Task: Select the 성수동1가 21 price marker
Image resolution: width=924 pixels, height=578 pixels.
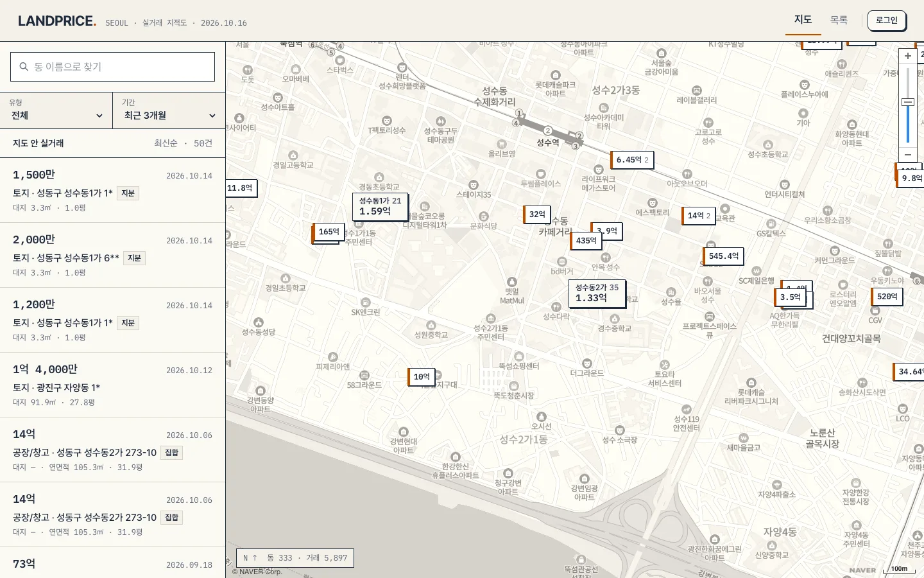Action: (x=381, y=206)
